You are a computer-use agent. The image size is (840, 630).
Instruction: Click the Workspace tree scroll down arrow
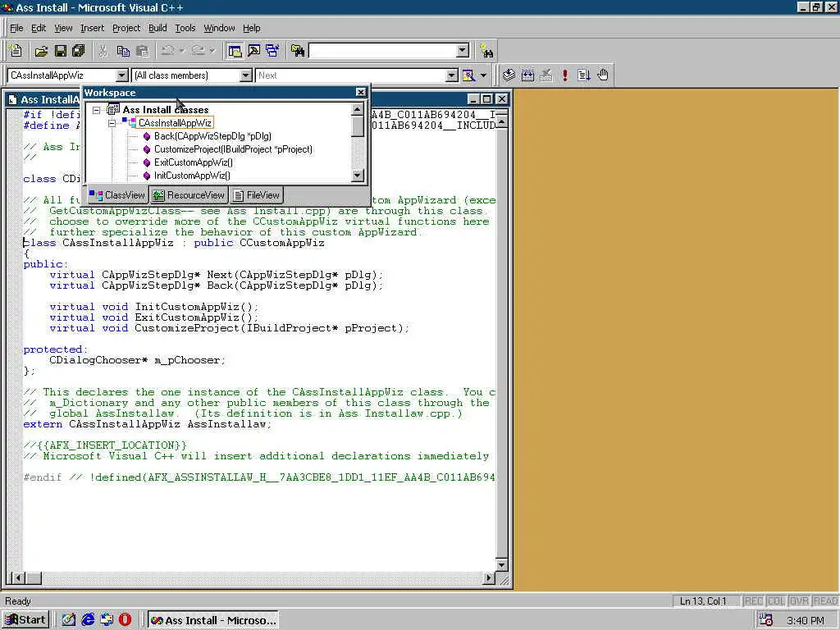[358, 176]
